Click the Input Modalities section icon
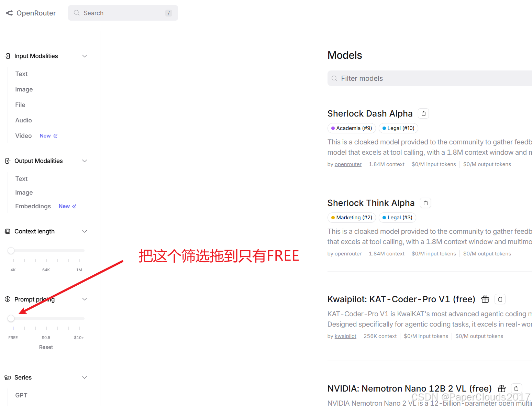The image size is (532, 406). tap(8, 56)
